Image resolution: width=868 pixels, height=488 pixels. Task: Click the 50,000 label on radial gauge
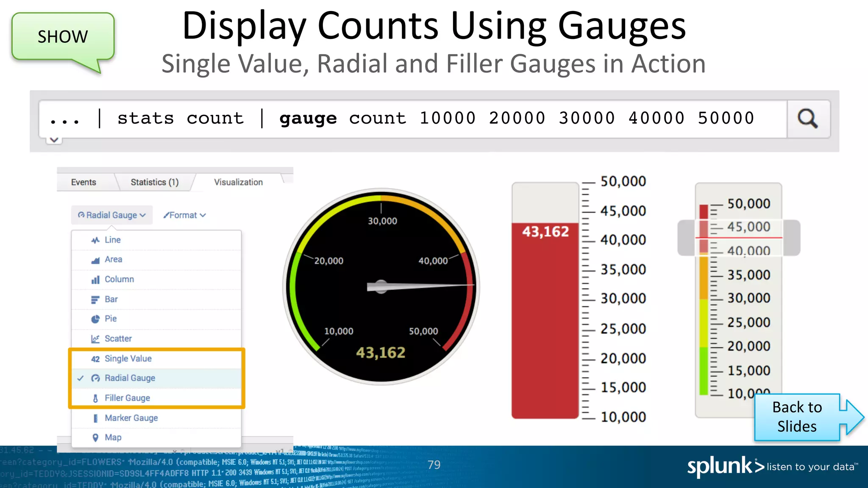coord(423,331)
